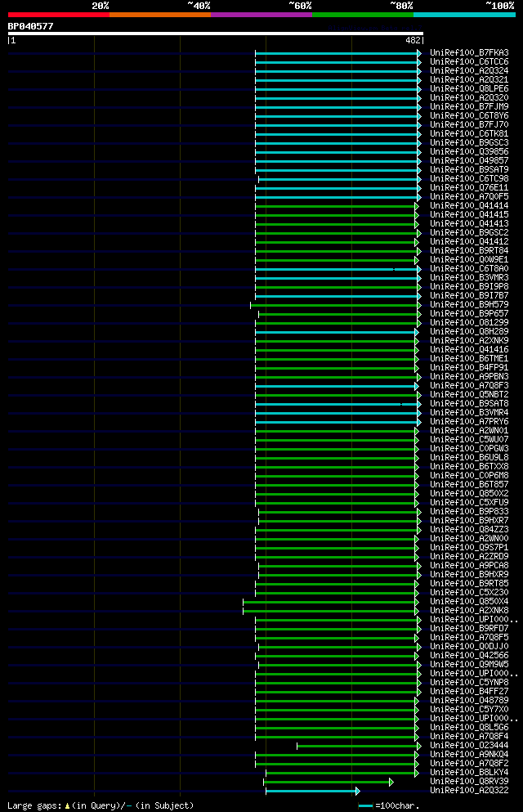Open hit UniRef100_A2Q321
The width and height of the screenshot is (523, 812).
469,80
